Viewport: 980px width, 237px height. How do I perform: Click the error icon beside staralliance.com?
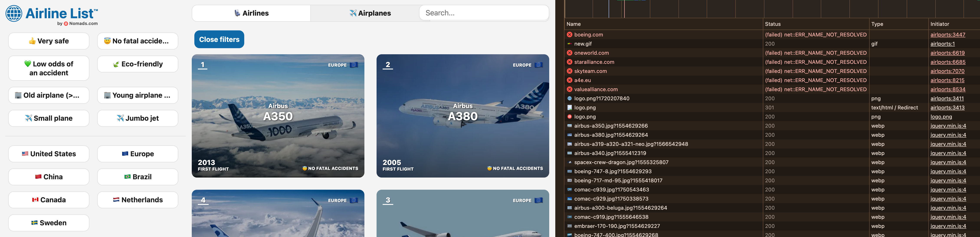[570, 62]
